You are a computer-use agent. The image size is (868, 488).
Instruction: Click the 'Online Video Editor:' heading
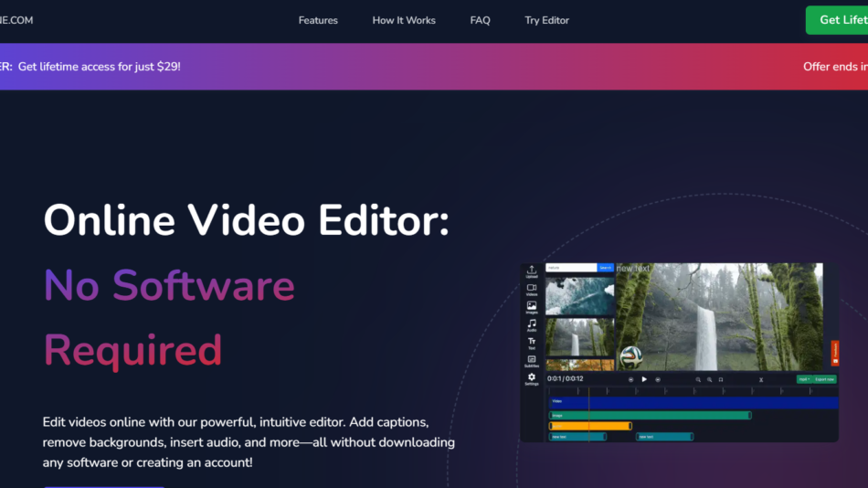(x=247, y=220)
